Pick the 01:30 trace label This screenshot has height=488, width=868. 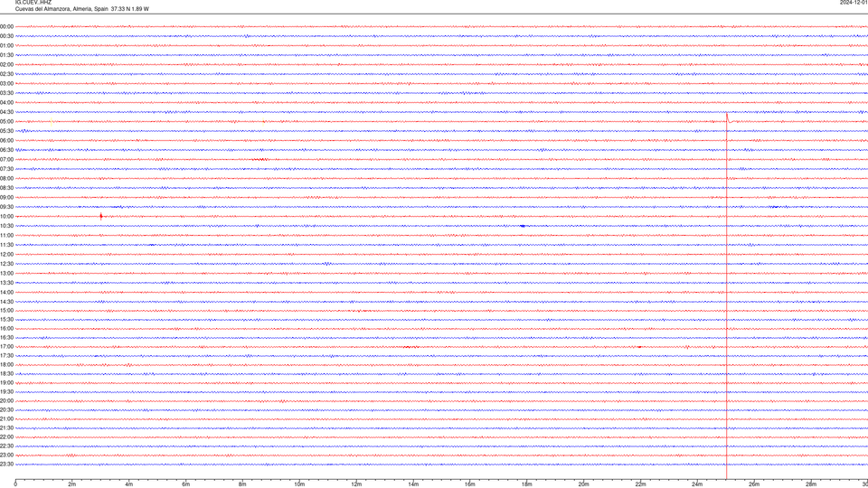tap(6, 55)
